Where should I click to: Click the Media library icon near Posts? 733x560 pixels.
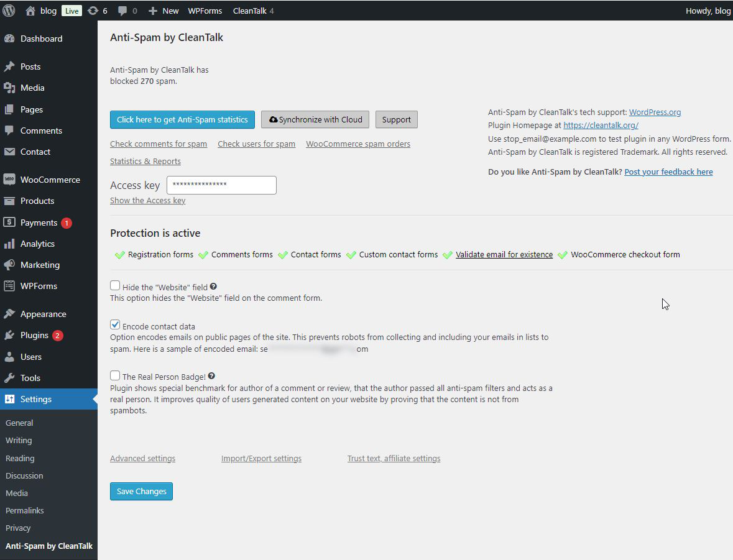coord(9,88)
